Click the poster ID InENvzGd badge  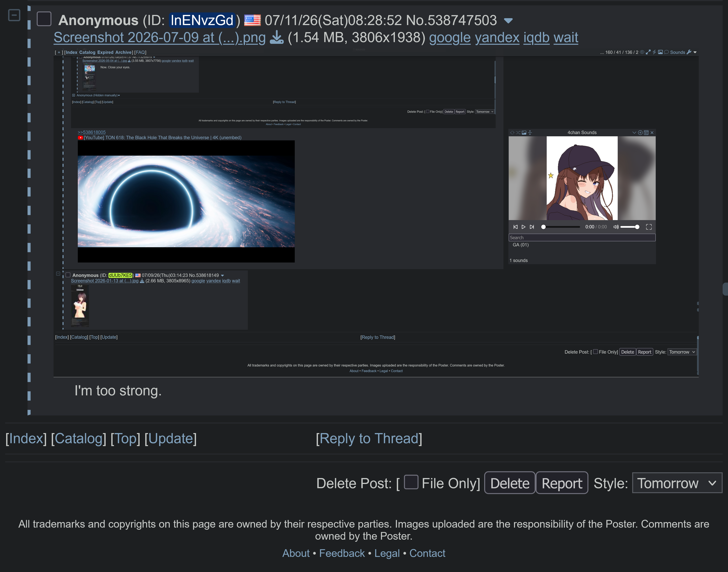[x=202, y=20]
